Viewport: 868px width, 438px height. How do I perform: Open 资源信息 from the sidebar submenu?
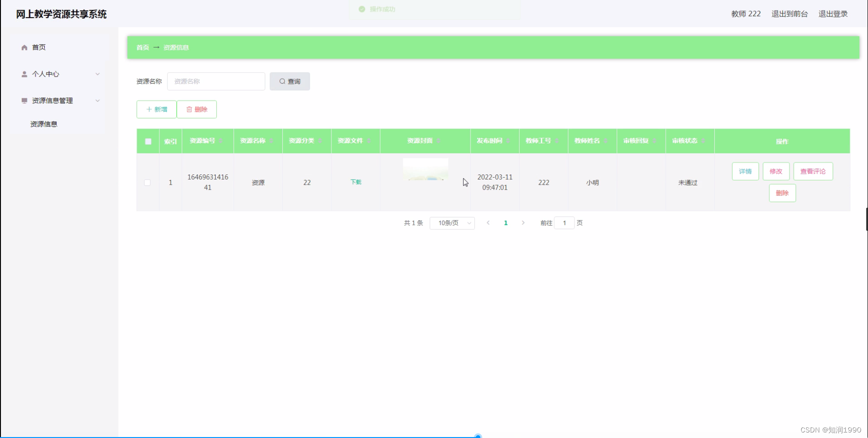44,124
